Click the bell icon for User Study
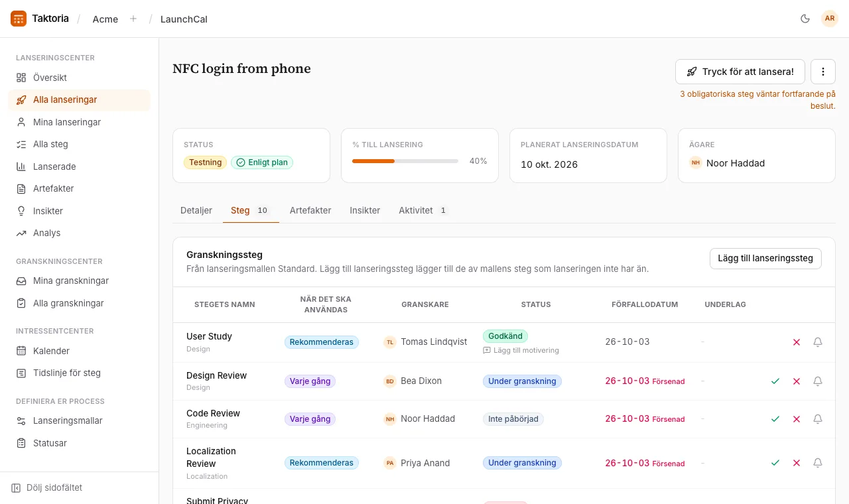849x504 pixels. pyautogui.click(x=818, y=342)
